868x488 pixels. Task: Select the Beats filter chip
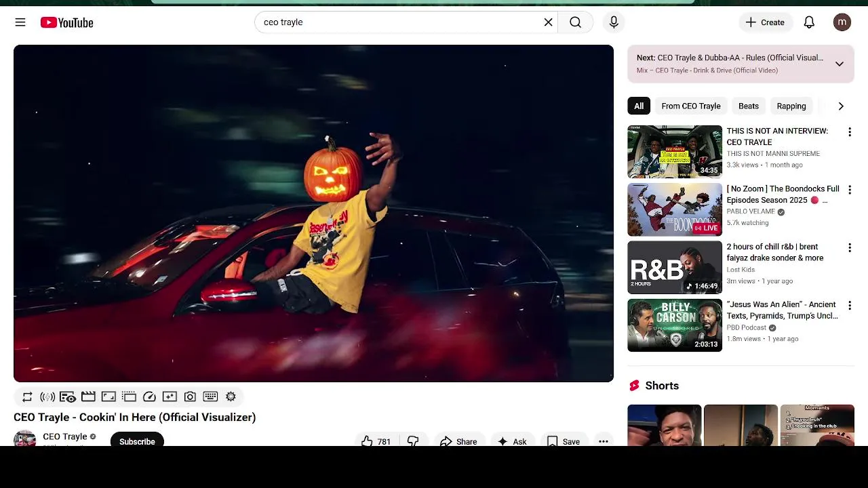point(749,106)
